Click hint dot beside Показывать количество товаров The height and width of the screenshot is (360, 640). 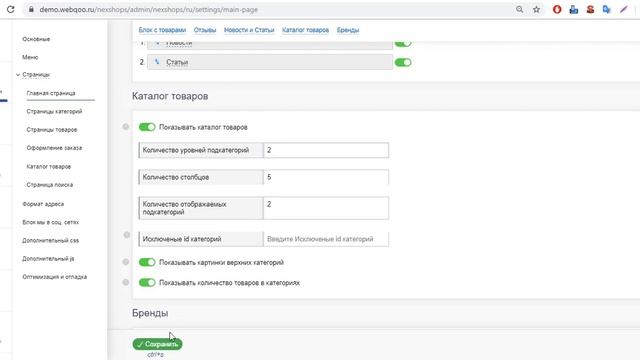click(126, 282)
